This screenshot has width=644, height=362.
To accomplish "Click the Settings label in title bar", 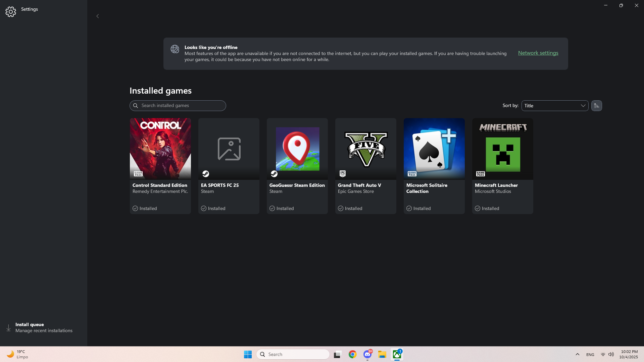I will click(30, 9).
